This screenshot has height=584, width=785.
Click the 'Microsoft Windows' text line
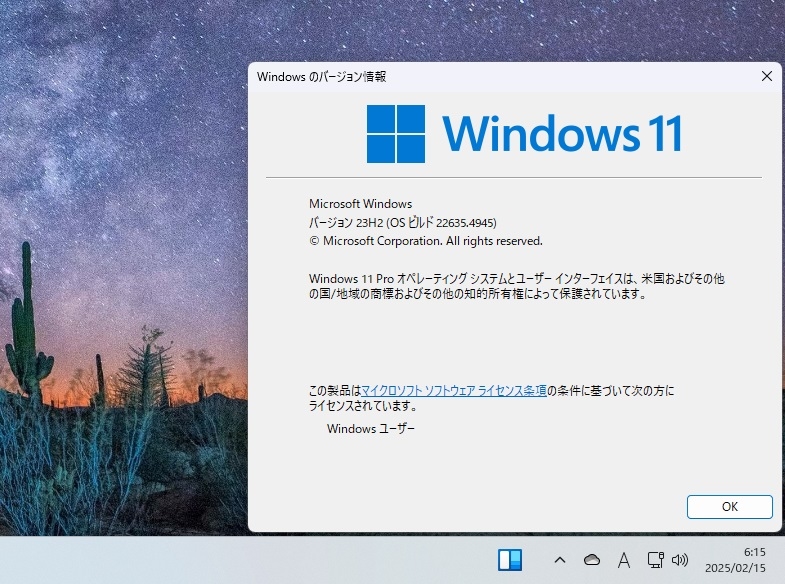(360, 204)
